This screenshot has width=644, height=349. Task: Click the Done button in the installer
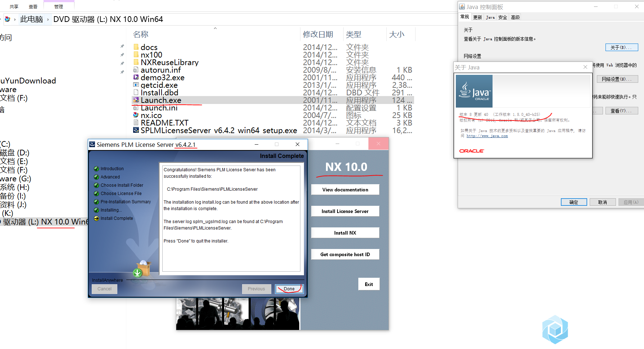tap(289, 289)
